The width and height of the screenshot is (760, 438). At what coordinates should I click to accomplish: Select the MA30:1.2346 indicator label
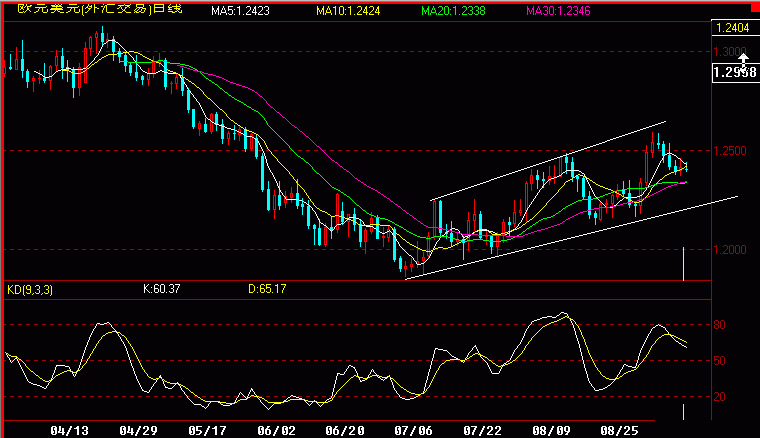click(x=558, y=11)
